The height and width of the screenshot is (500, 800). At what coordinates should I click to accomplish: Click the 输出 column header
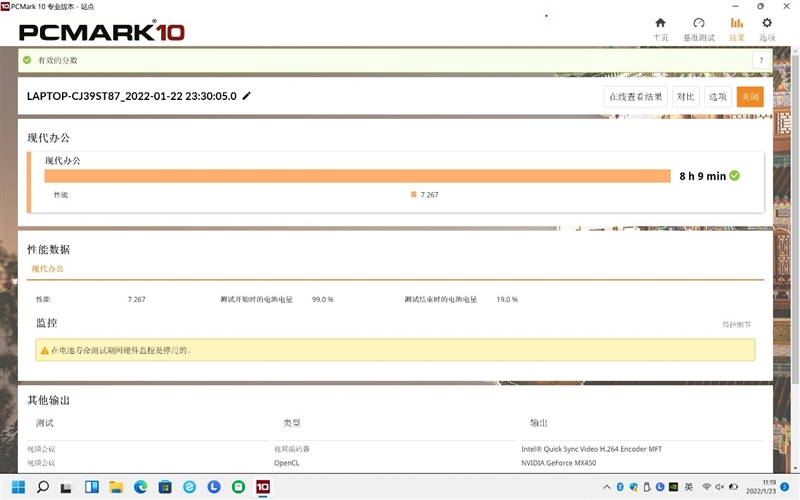[x=538, y=423]
